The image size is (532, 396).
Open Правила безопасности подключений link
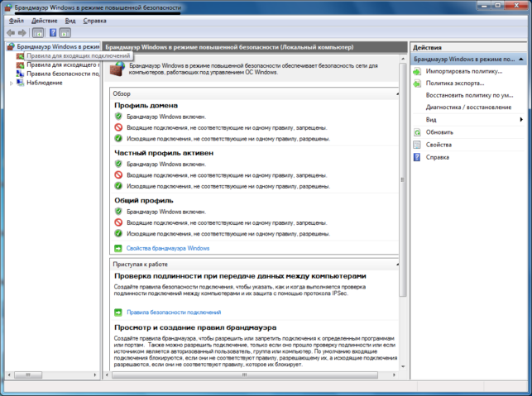pos(174,313)
